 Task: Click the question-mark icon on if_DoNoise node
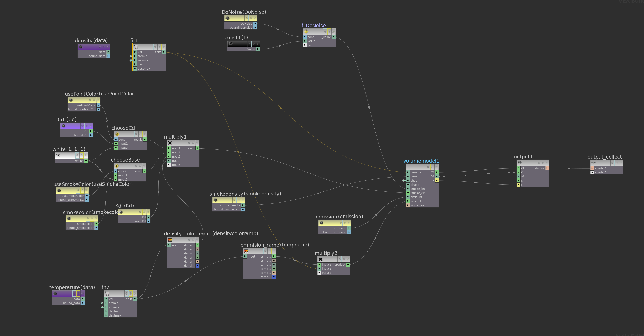[306, 32]
